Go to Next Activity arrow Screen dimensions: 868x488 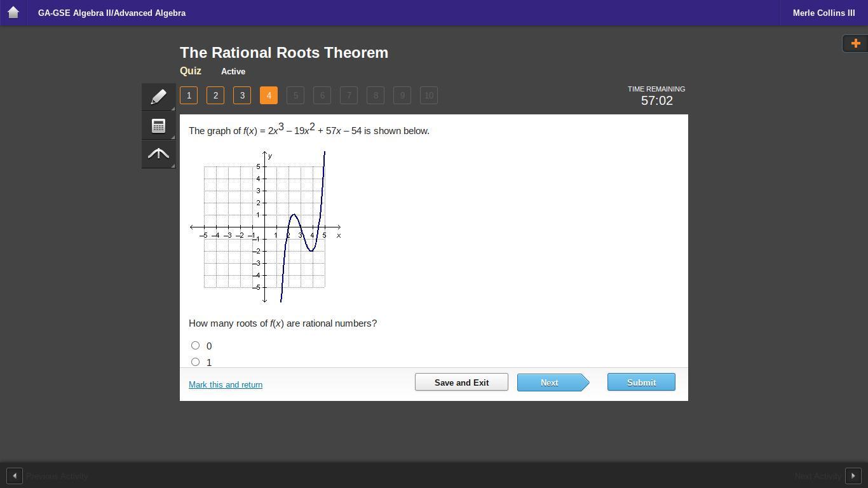[853, 476]
